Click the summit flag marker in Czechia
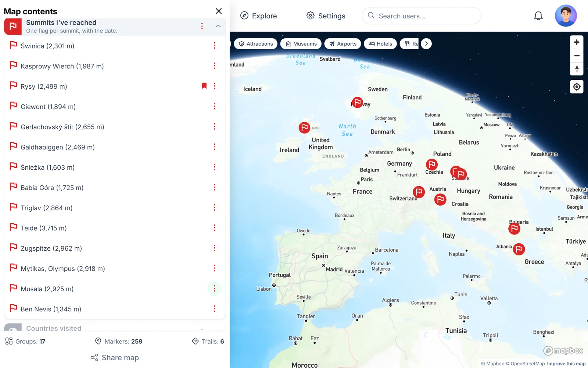This screenshot has height=368, width=588. 432,164
